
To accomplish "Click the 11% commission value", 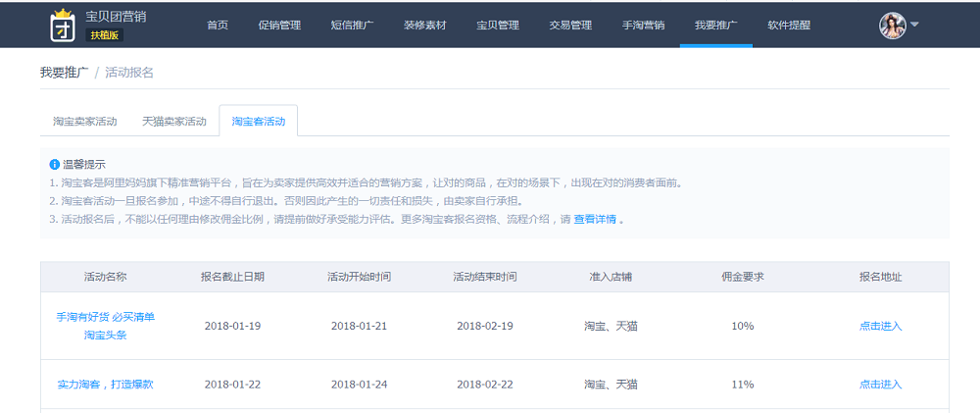I will [x=743, y=385].
